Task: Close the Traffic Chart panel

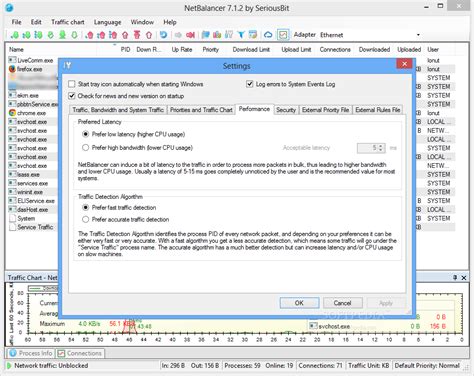Action: (x=464, y=277)
